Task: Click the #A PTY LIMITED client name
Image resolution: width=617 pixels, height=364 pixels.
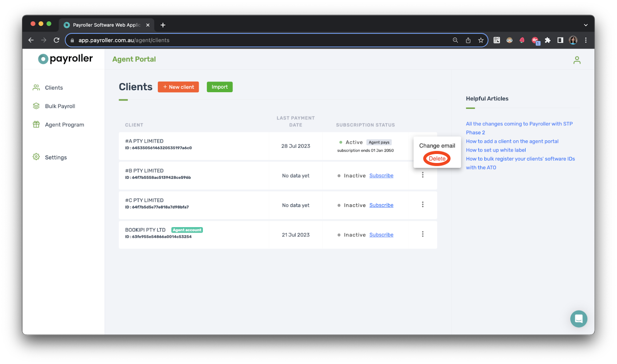Action: point(144,142)
